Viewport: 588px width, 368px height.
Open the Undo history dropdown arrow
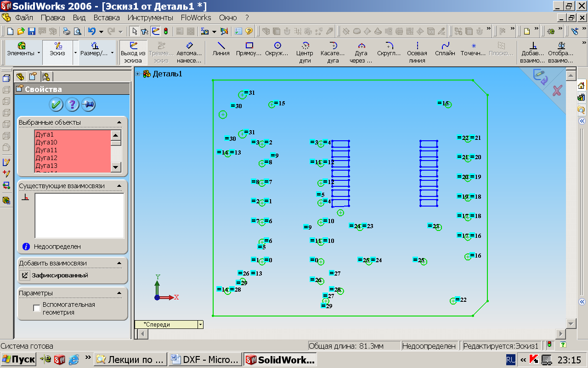[x=101, y=32]
